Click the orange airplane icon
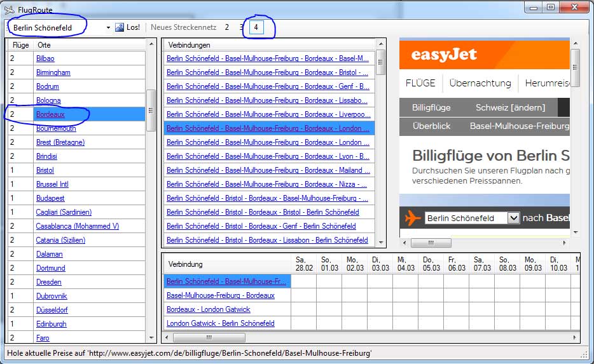Viewport: 594px width, 364px height. (x=413, y=218)
